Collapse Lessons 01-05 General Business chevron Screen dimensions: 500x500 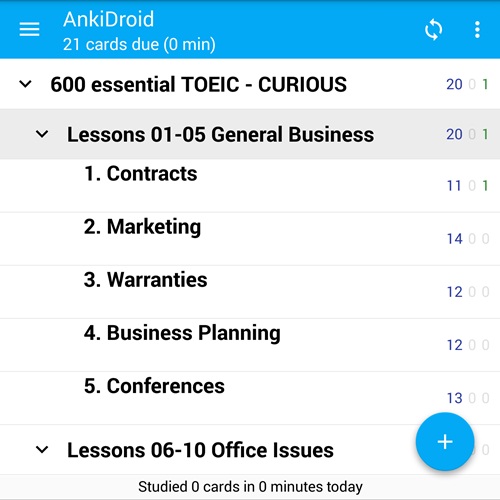(42, 134)
